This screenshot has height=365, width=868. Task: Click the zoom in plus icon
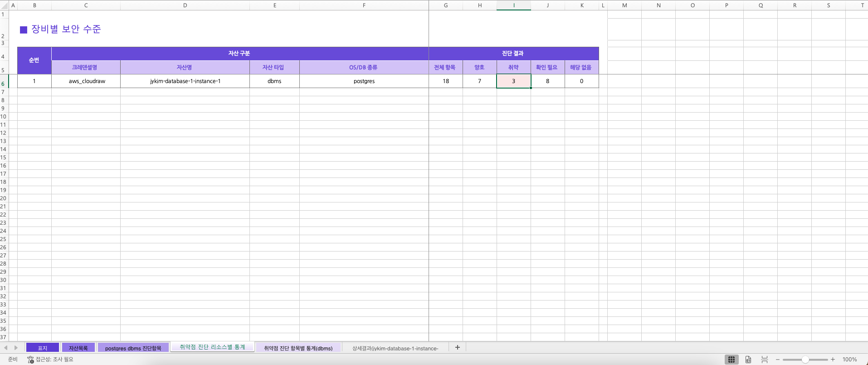point(833,360)
